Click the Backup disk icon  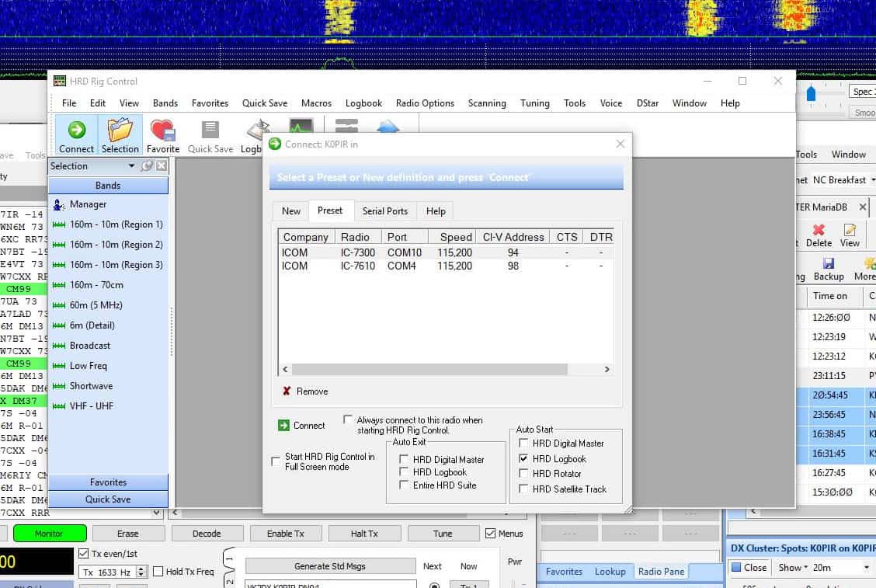pyautogui.click(x=828, y=265)
